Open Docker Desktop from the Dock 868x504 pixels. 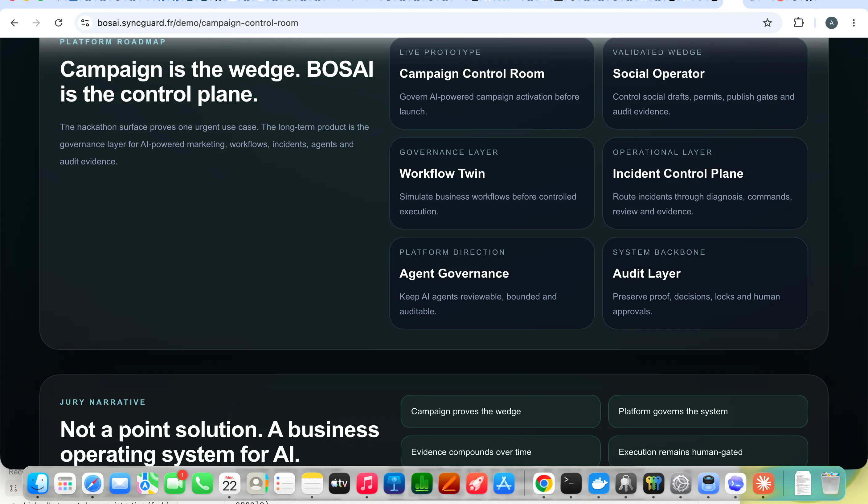pyautogui.click(x=599, y=484)
